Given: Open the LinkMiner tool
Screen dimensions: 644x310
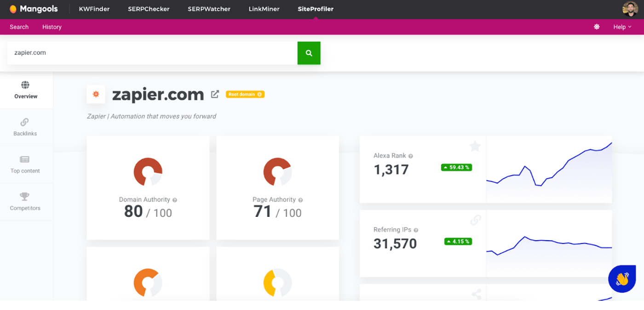Looking at the screenshot, I should (264, 9).
